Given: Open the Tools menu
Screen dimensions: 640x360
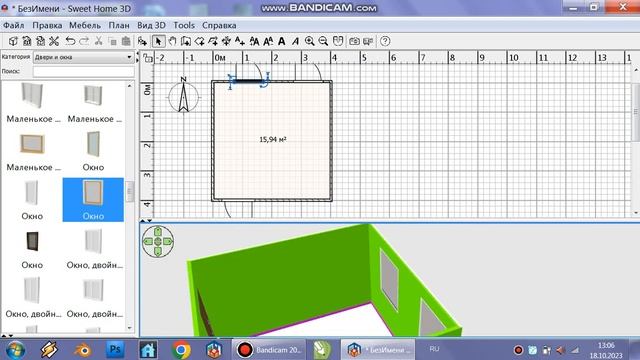Looking at the screenshot, I should [x=184, y=25].
